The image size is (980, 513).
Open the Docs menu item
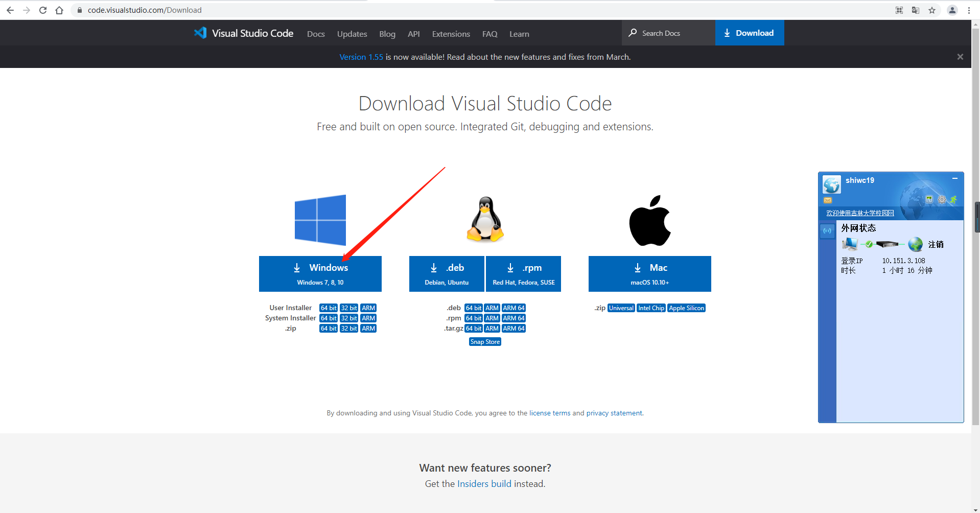316,34
